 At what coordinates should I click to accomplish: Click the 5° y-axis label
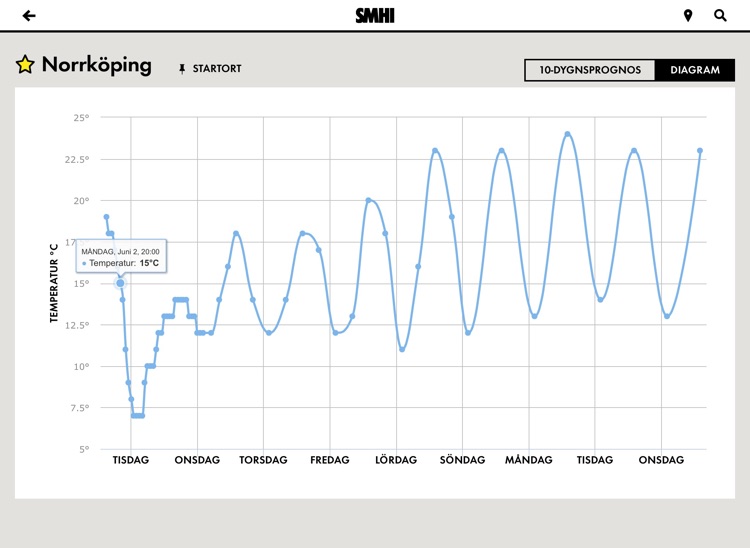click(x=84, y=449)
